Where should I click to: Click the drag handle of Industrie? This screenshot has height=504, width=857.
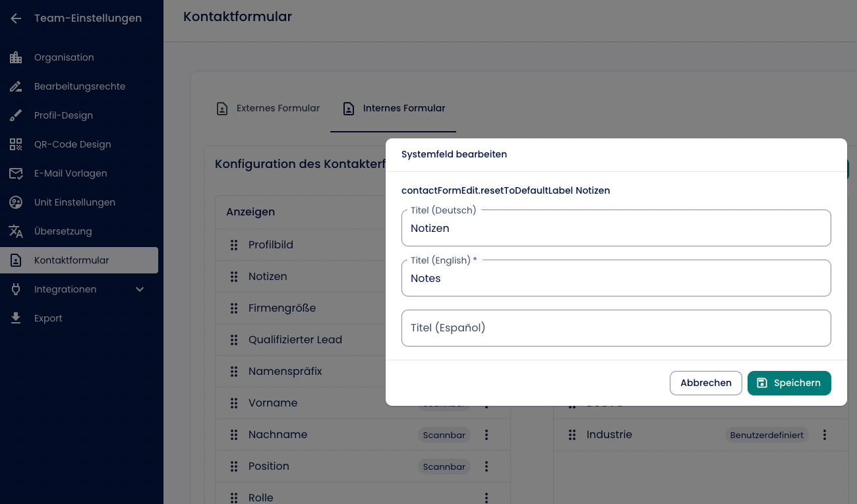572,435
